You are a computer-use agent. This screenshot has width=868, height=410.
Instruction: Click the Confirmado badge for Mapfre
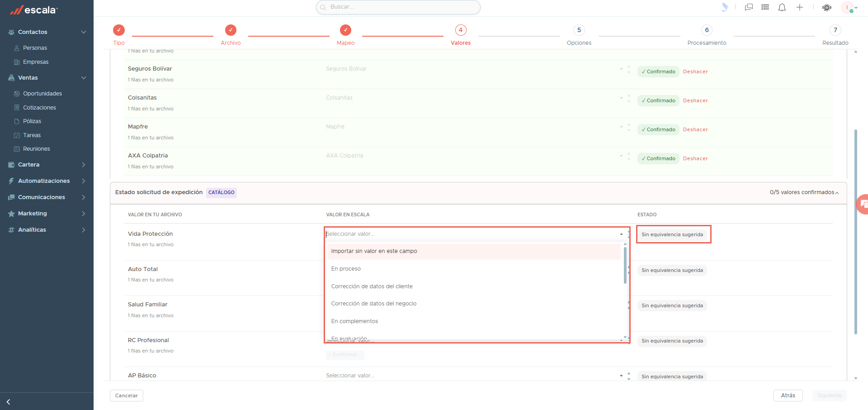(x=658, y=129)
